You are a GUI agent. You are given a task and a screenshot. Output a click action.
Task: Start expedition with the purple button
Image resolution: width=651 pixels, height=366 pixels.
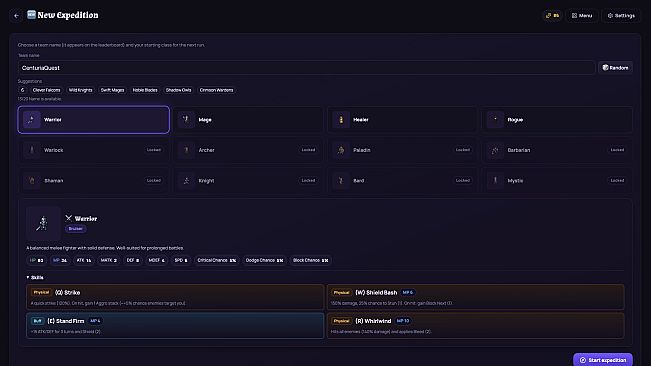(603, 360)
